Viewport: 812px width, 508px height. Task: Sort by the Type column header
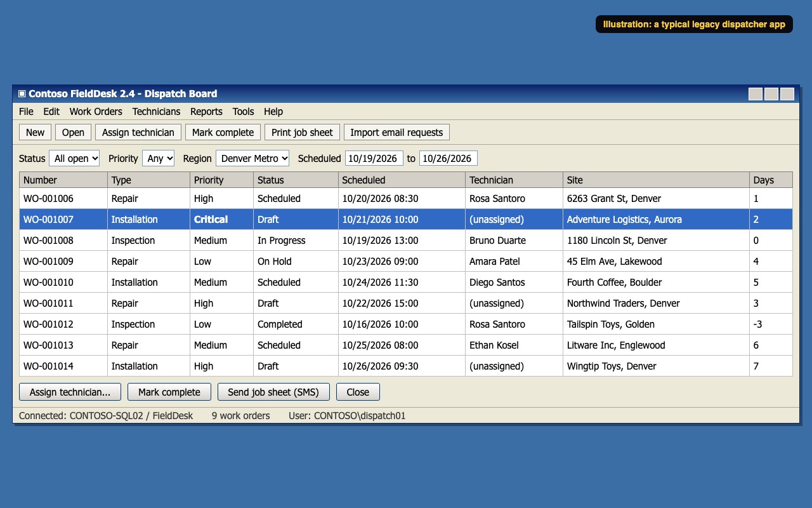(x=148, y=180)
